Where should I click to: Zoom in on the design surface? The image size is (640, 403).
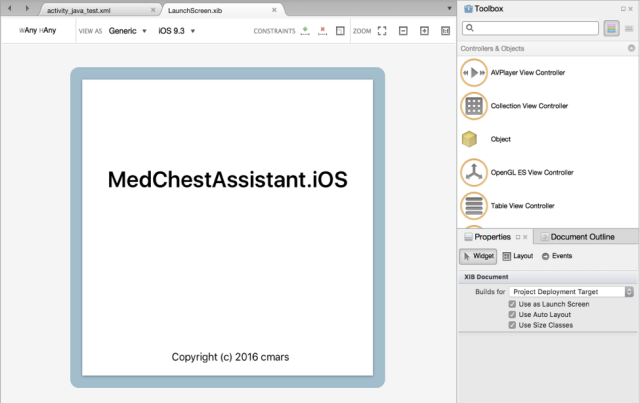[x=424, y=31]
